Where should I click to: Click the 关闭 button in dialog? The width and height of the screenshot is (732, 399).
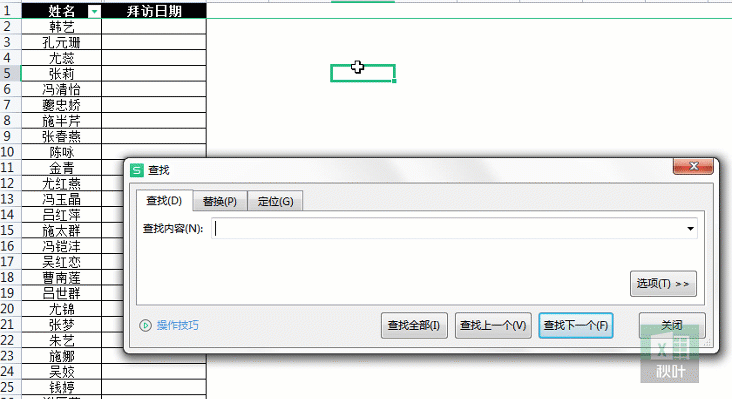(672, 325)
